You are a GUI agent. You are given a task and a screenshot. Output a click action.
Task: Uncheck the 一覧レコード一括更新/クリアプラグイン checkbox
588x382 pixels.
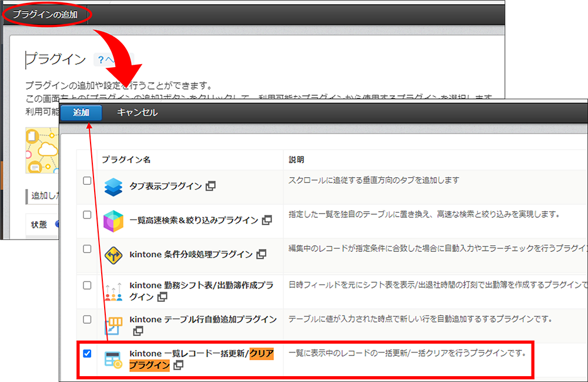click(x=87, y=354)
